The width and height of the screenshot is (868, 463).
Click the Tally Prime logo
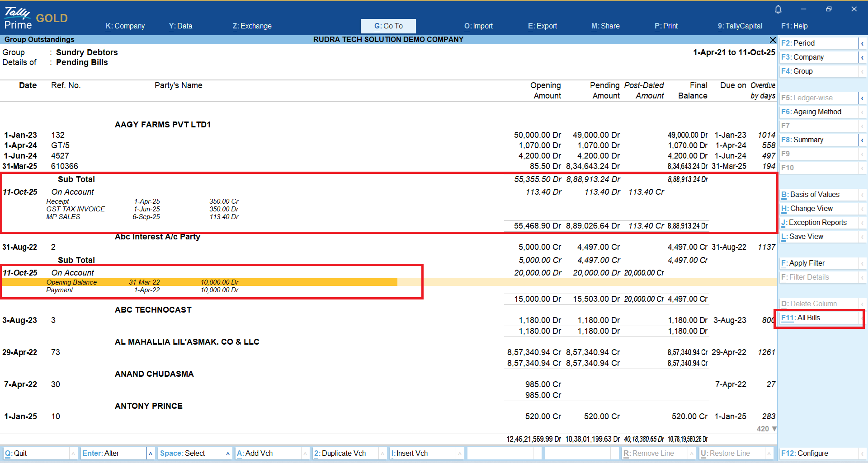pos(18,18)
